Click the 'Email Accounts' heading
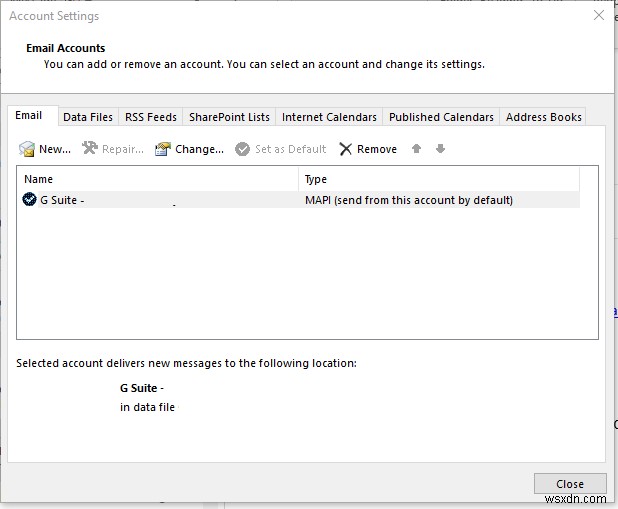The height and width of the screenshot is (509, 618). click(66, 48)
